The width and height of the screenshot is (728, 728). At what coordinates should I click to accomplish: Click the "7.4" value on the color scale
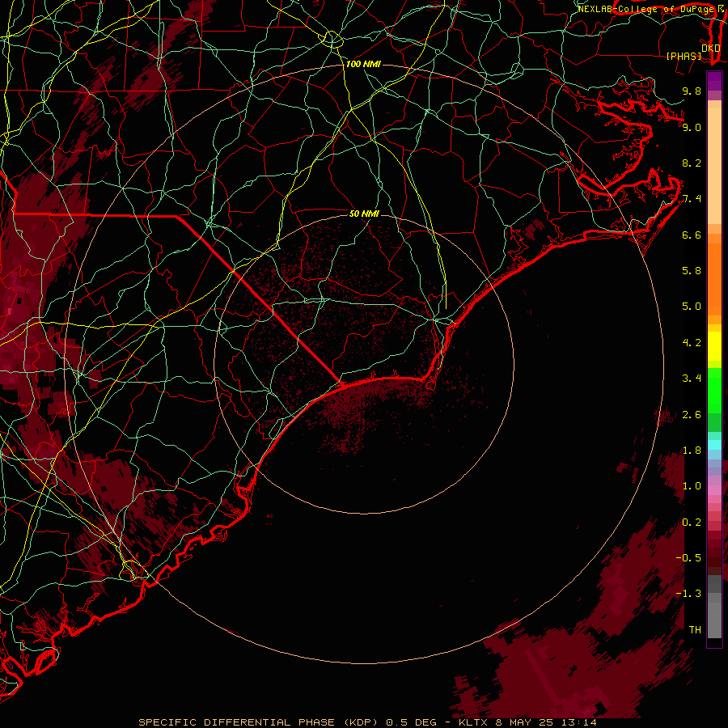(x=692, y=199)
